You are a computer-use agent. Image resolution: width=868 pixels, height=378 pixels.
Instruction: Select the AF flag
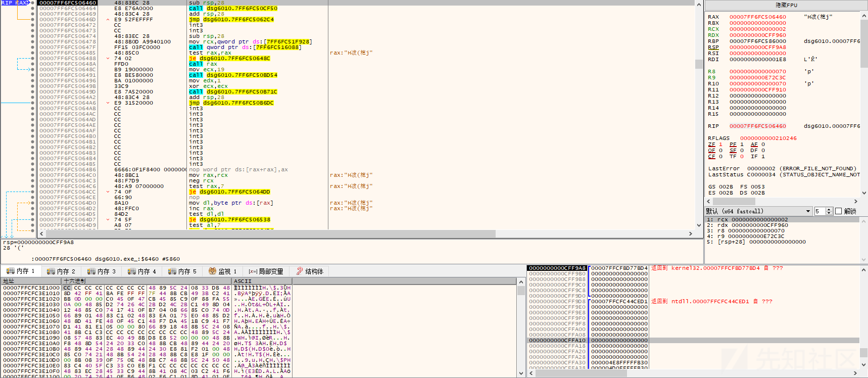pos(754,145)
